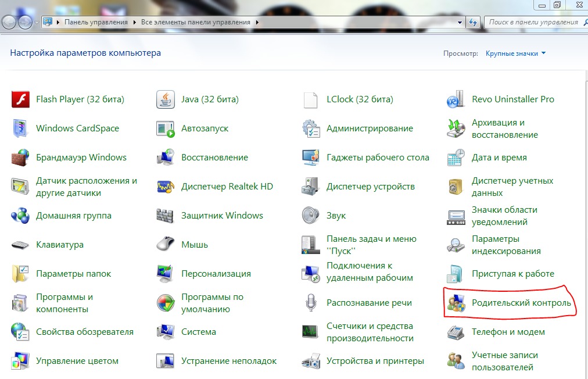Click Счетчики и средства производительности icon
The width and height of the screenshot is (588, 379).
(x=311, y=332)
